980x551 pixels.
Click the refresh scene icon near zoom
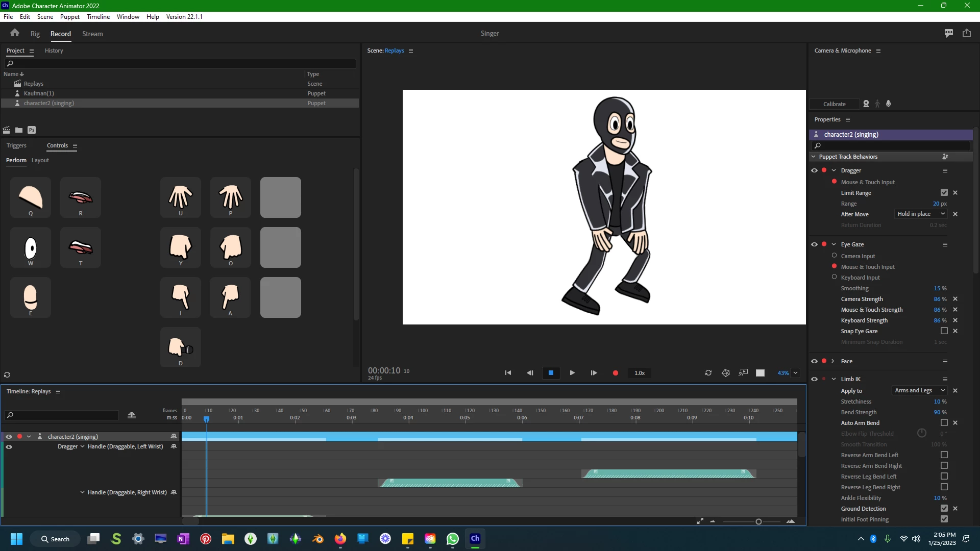click(708, 373)
